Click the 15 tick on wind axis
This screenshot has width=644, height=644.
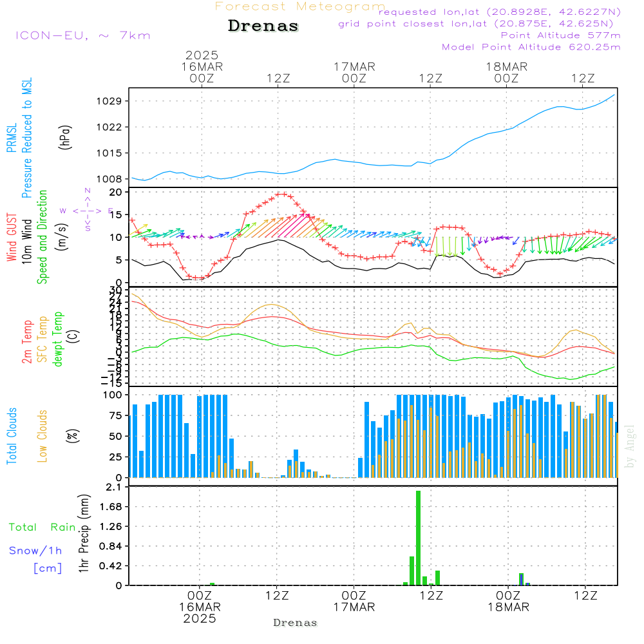pos(115,214)
